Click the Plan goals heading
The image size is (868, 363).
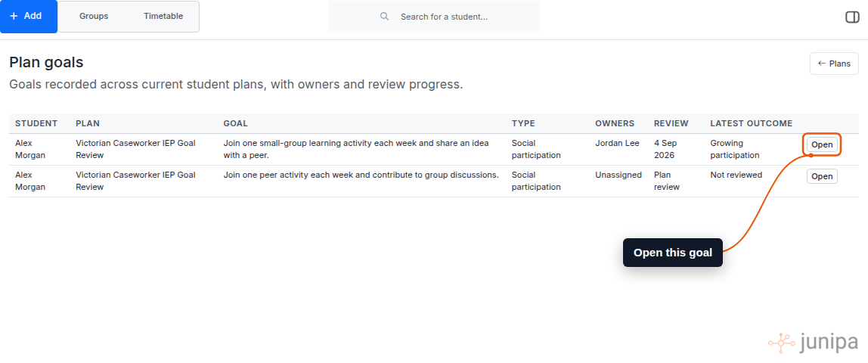pyautogui.click(x=47, y=63)
